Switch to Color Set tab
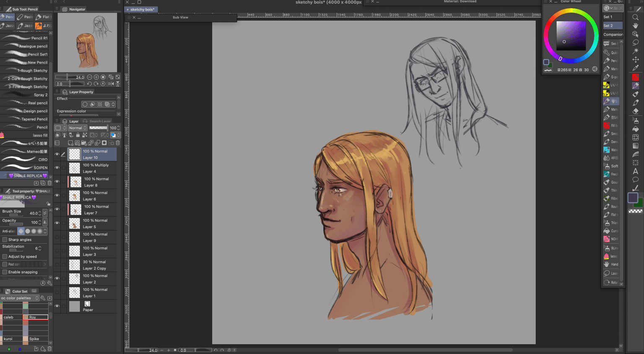 click(x=17, y=291)
